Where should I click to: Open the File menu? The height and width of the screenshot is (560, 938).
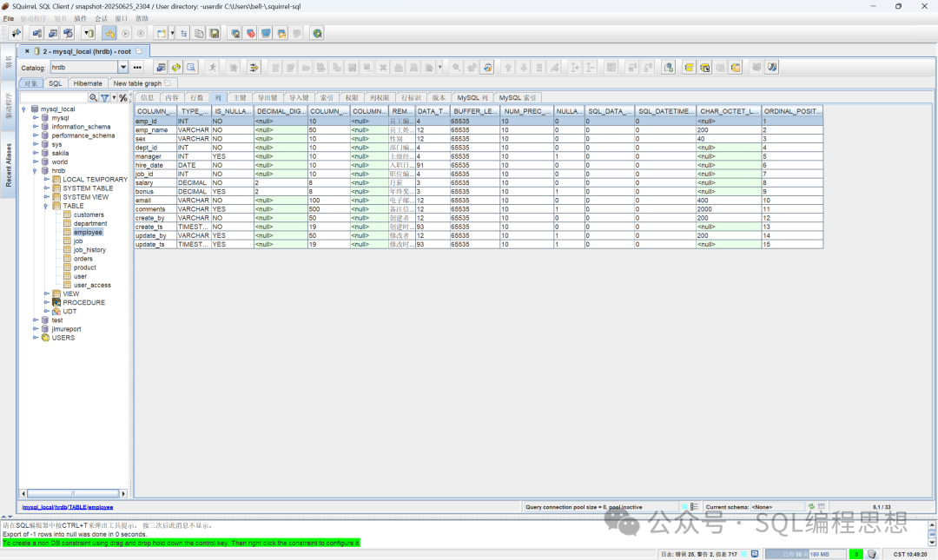[9, 18]
